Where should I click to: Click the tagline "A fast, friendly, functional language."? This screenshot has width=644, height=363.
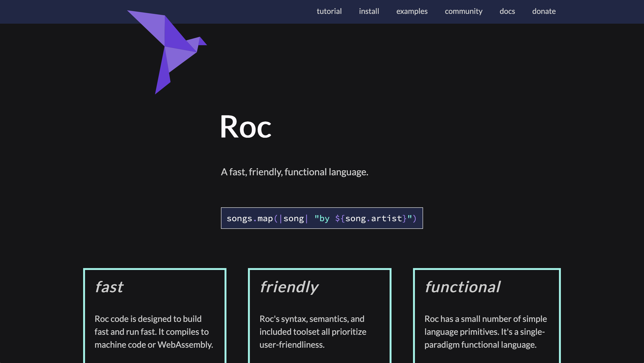click(x=295, y=172)
